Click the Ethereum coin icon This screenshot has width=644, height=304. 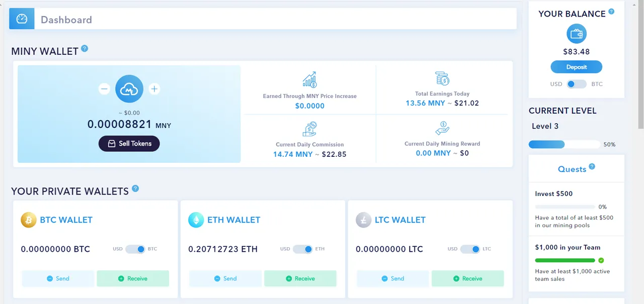tap(196, 220)
